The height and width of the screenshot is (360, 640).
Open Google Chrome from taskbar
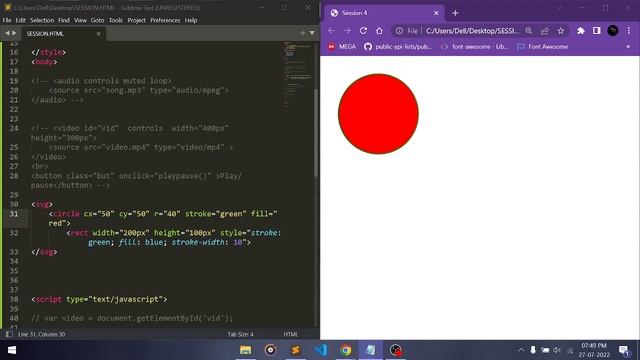click(x=346, y=350)
